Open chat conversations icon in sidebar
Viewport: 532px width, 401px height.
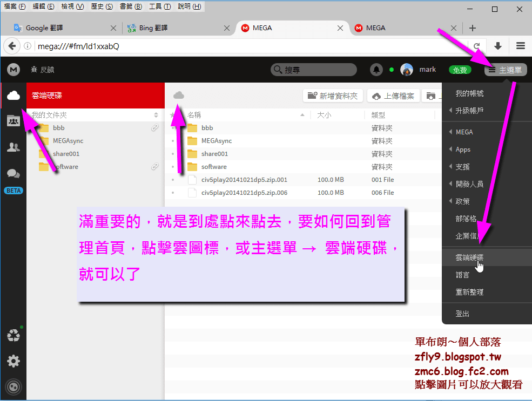click(x=14, y=174)
